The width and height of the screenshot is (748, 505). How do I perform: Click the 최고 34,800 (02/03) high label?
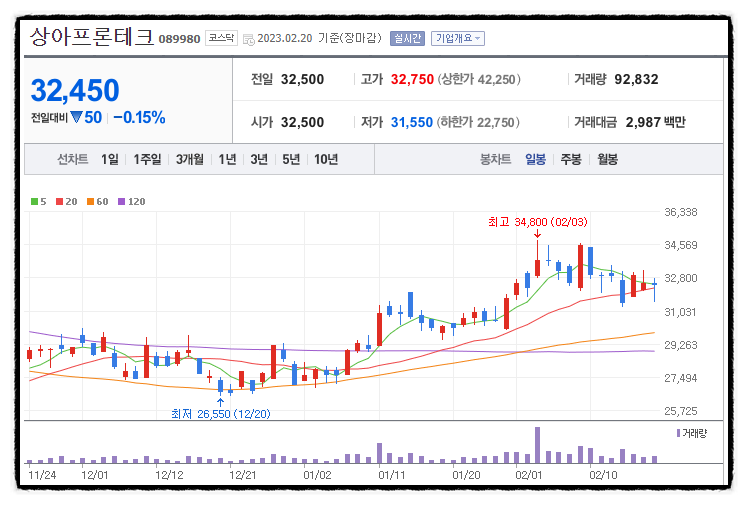point(538,222)
